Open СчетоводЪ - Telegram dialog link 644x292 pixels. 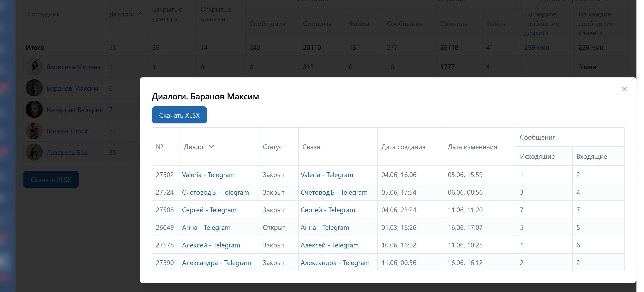pyautogui.click(x=215, y=192)
